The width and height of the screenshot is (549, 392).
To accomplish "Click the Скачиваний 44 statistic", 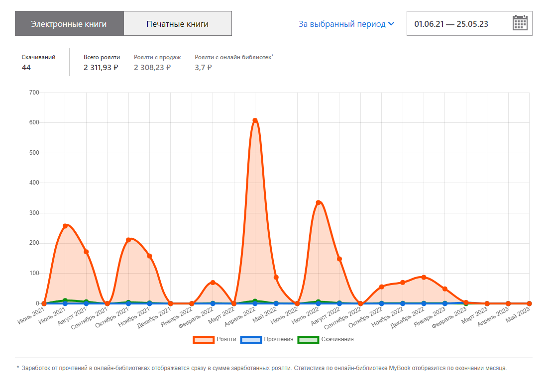I will (38, 62).
